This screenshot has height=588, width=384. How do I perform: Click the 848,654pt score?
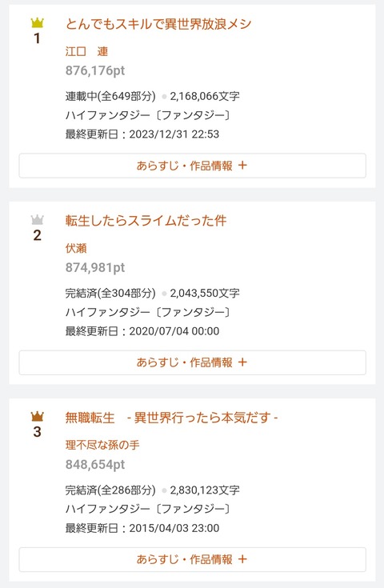[x=95, y=464]
